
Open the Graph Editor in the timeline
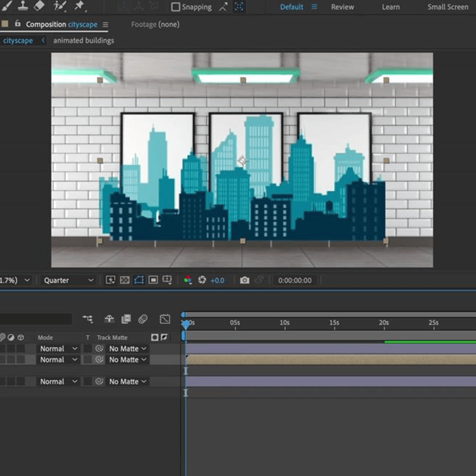pos(165,319)
